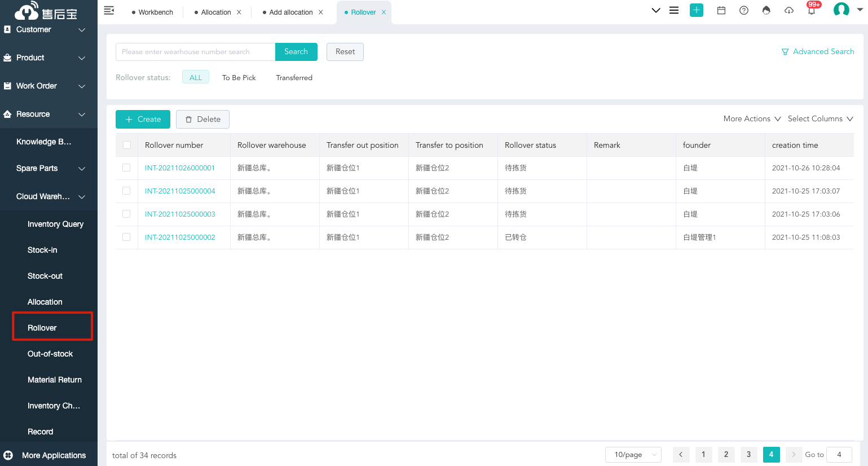This screenshot has height=466, width=868.
Task: Open the Select Columns dropdown
Action: (821, 118)
